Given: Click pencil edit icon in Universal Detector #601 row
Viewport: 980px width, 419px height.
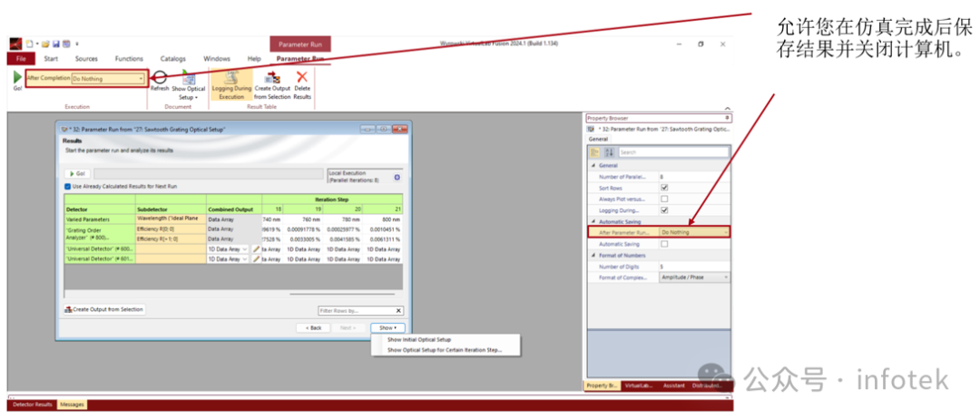Looking at the screenshot, I should pos(256,258).
